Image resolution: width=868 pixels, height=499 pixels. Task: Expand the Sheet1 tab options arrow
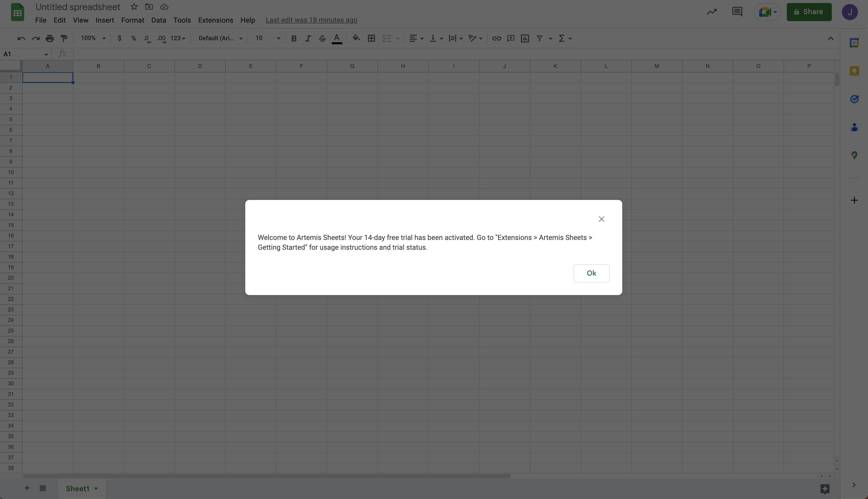(x=96, y=488)
